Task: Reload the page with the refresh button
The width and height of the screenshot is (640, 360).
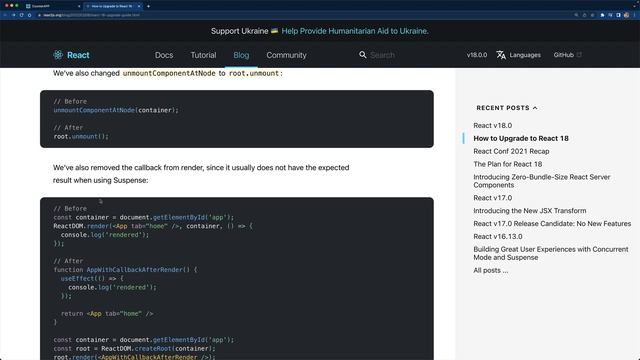Action: [21, 15]
